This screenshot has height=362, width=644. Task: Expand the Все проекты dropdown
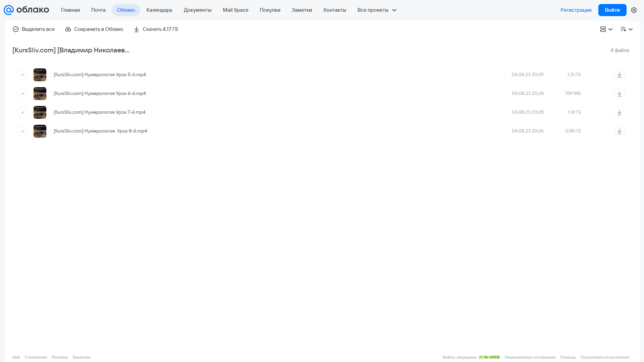(x=377, y=10)
